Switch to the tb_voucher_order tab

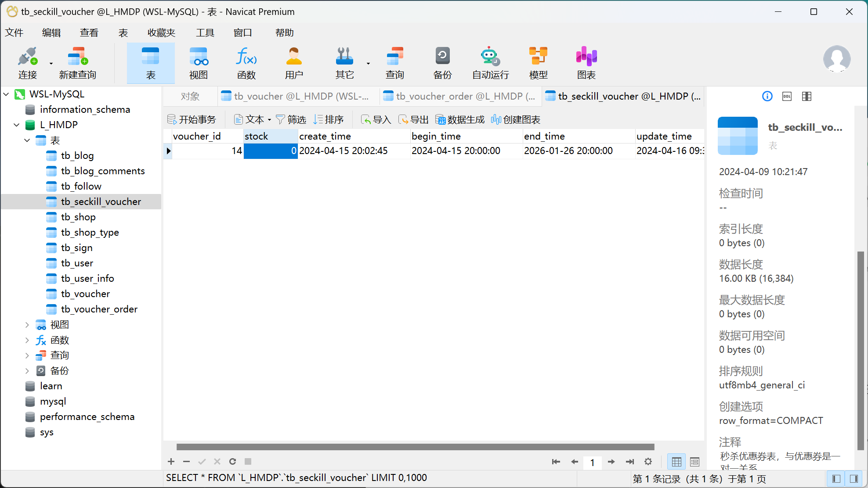click(459, 97)
